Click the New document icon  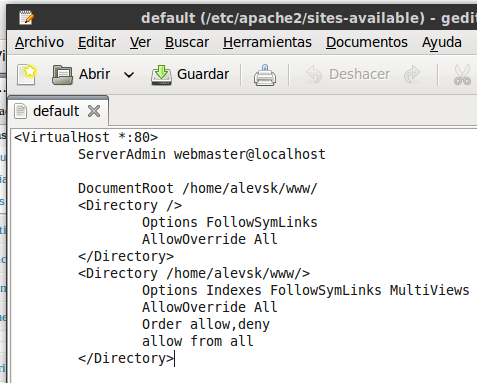[27, 75]
